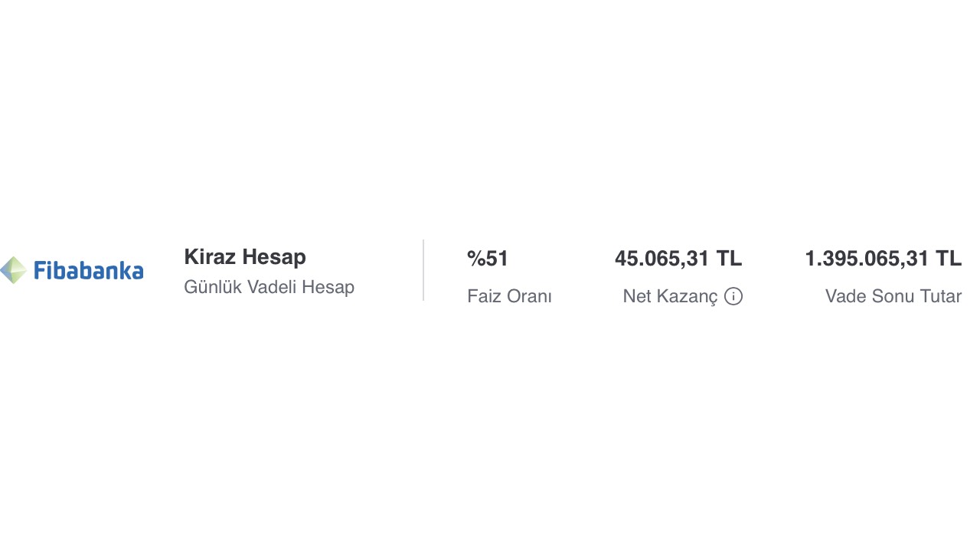Image resolution: width=980 pixels, height=551 pixels.
Task: Click the %51 interest rate value
Action: (488, 259)
